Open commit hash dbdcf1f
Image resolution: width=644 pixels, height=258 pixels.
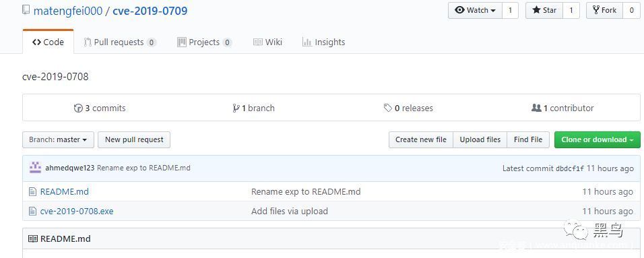570,168
